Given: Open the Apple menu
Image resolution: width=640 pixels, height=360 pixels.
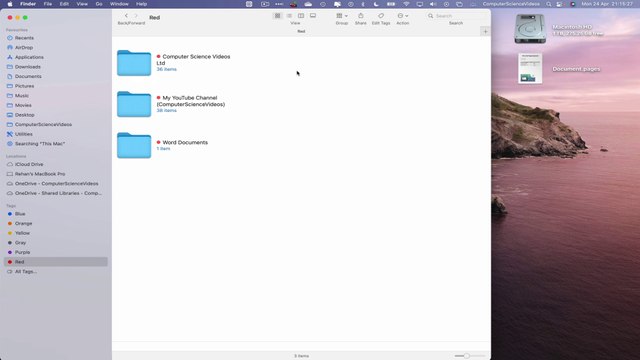Looking at the screenshot, I should 10,4.
